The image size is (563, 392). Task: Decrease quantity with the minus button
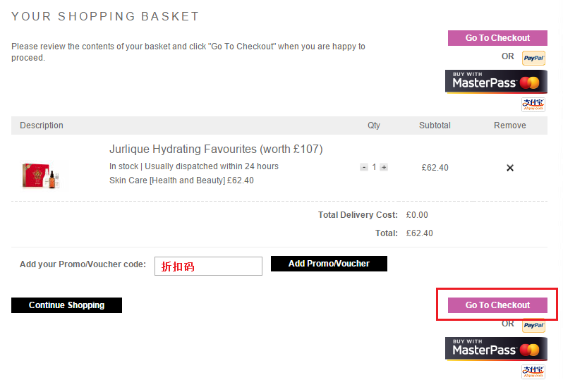(x=364, y=167)
